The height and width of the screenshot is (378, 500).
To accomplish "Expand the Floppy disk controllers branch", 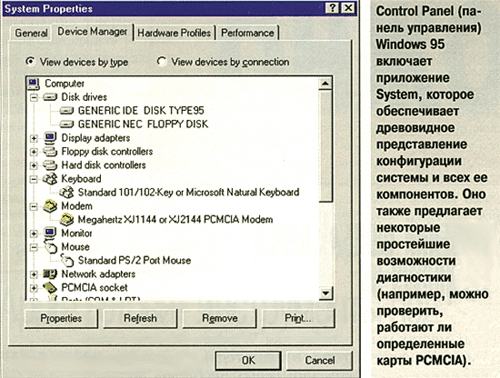I will tap(34, 152).
